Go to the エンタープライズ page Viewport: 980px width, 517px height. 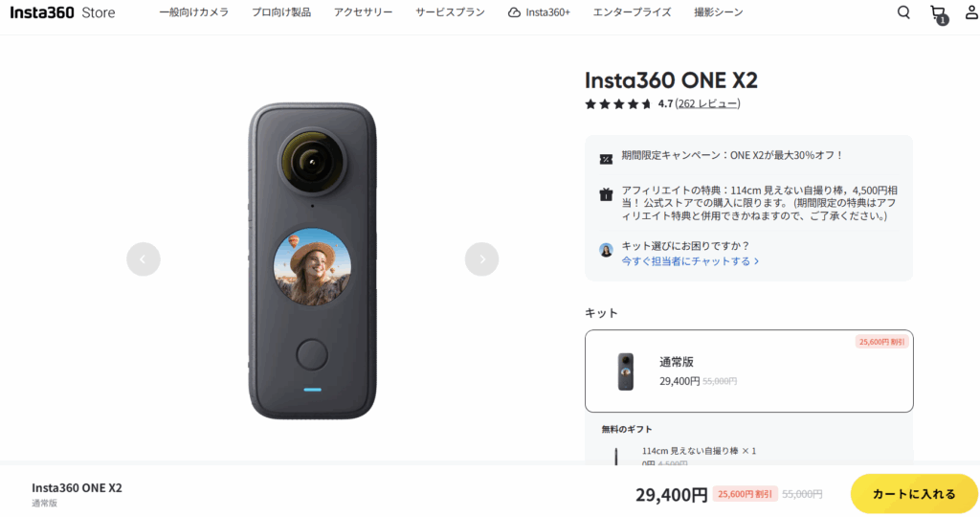[x=632, y=12]
